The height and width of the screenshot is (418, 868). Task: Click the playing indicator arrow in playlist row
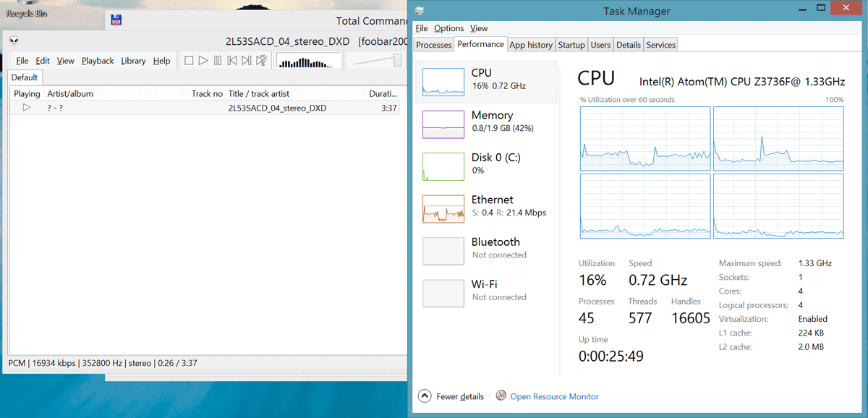coord(27,108)
